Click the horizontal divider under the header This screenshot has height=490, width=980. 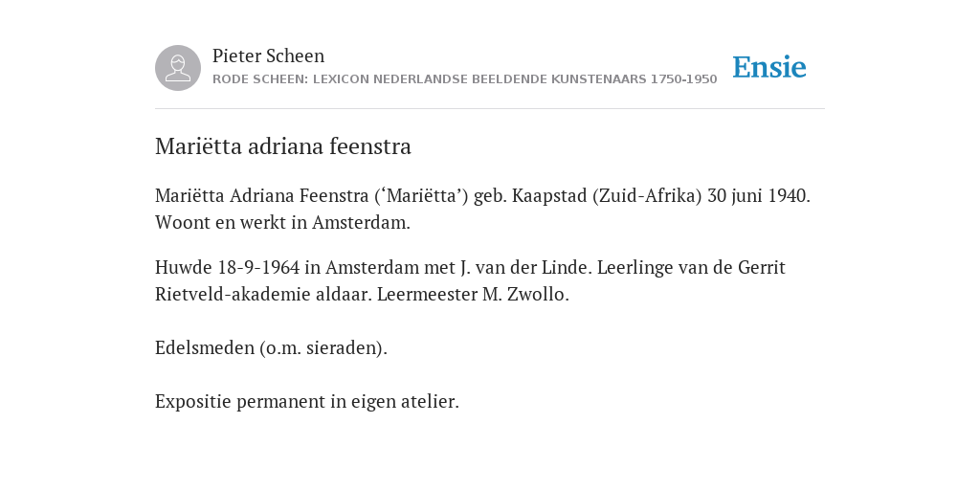[490, 109]
